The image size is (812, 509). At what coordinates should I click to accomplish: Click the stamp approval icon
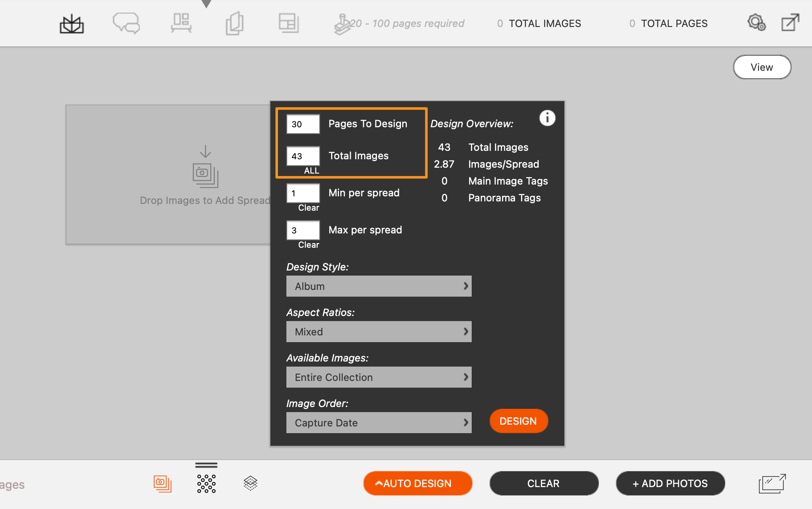pos(342,24)
